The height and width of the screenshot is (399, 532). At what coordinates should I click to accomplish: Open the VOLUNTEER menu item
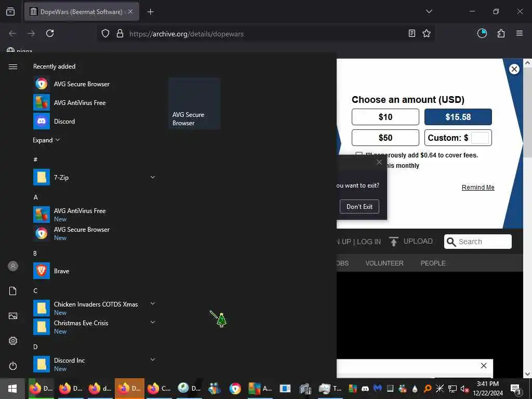coord(384,263)
